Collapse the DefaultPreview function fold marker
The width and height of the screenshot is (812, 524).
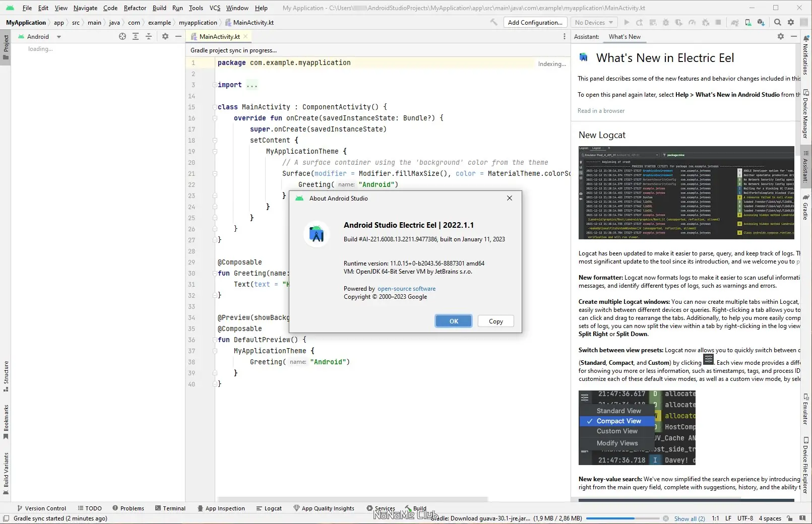(215, 340)
